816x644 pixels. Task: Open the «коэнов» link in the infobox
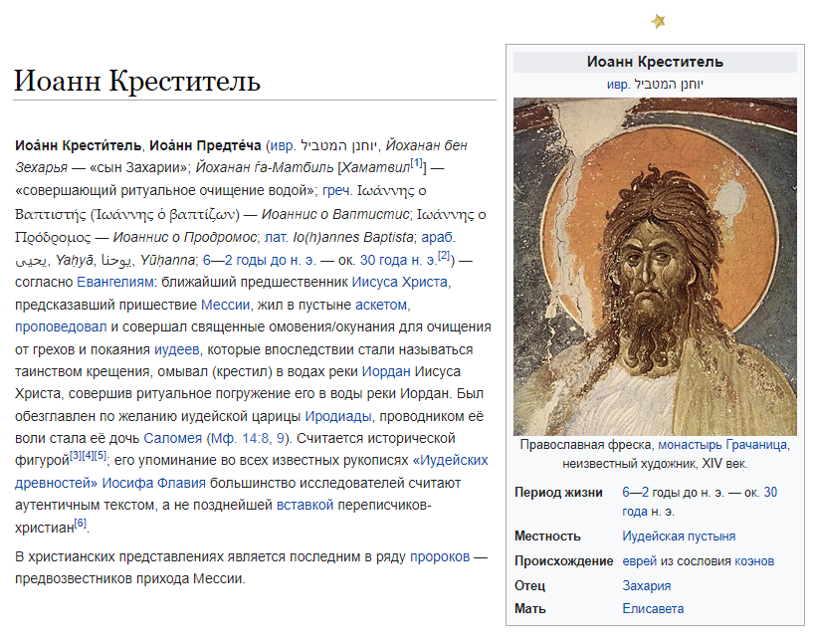pos(754,561)
